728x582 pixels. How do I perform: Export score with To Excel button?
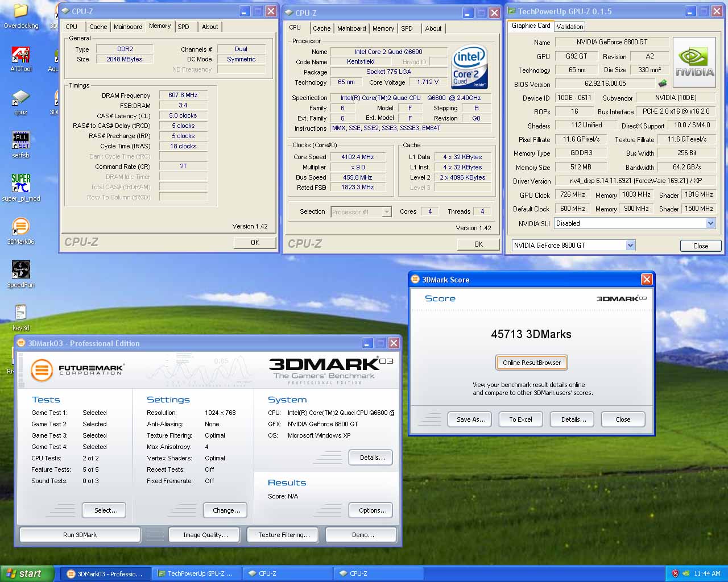(520, 419)
